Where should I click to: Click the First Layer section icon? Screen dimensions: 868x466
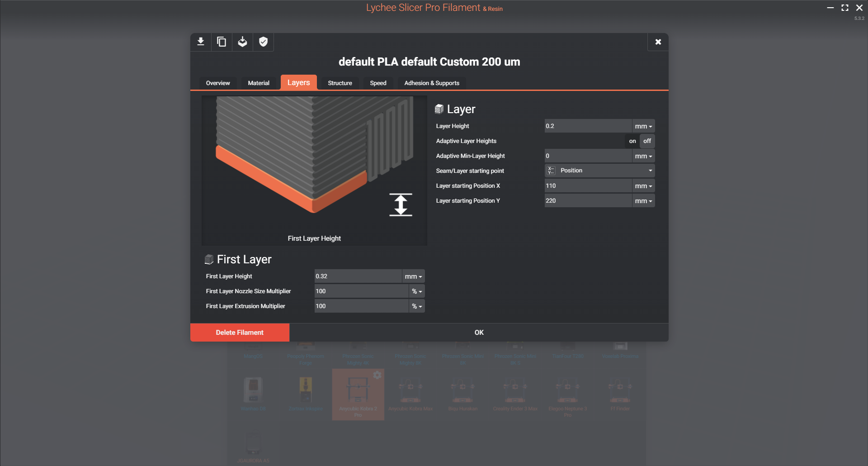209,259
